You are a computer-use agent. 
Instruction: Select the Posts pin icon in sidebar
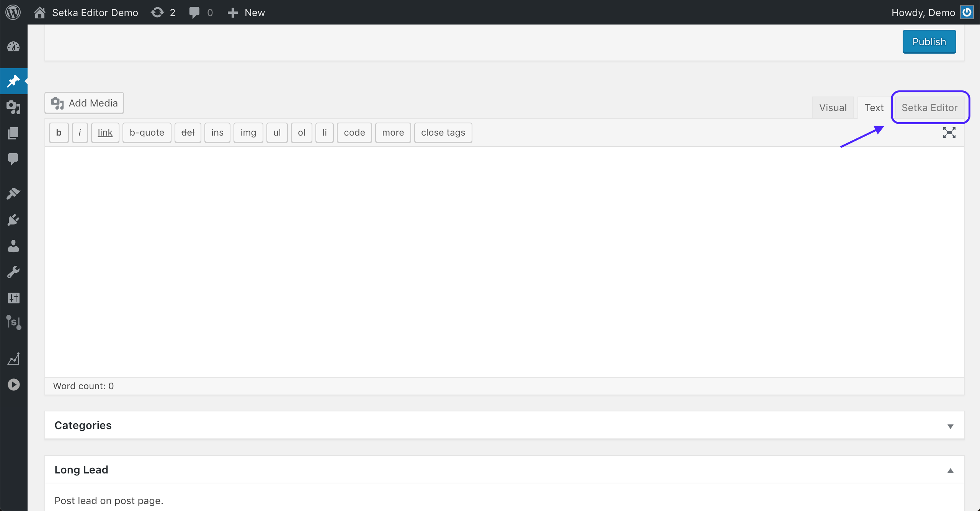[x=13, y=81]
